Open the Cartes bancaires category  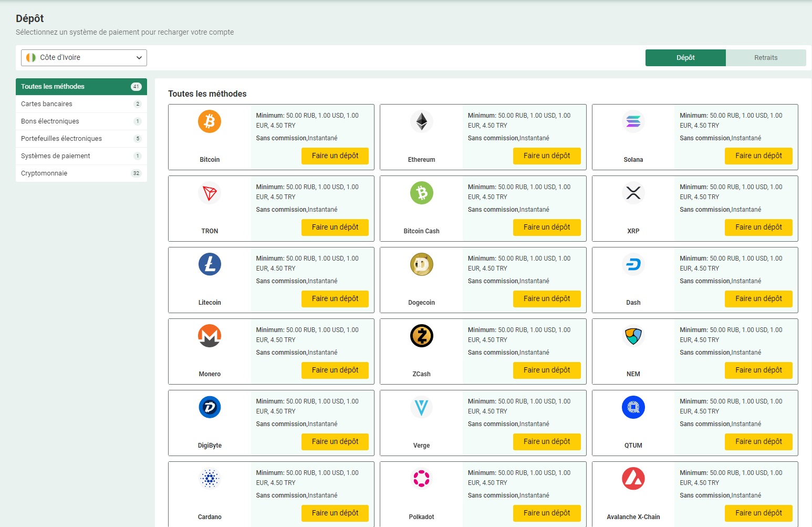tap(47, 104)
